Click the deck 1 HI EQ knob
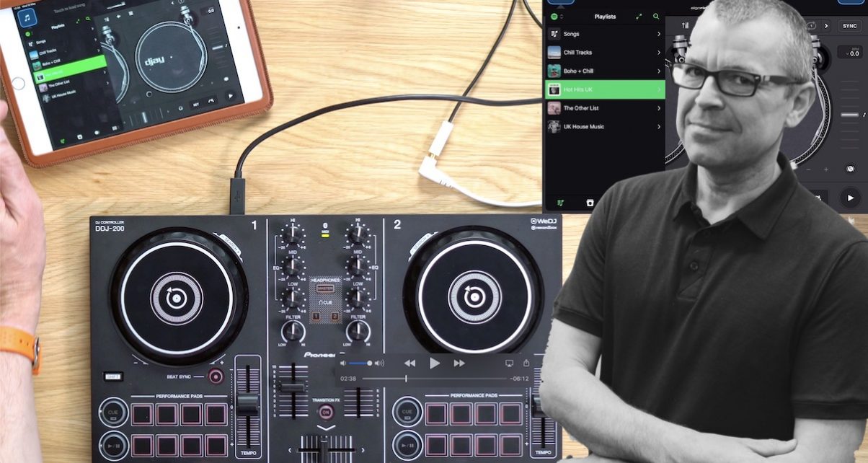Viewport: 868px width, 463px height. (x=293, y=234)
